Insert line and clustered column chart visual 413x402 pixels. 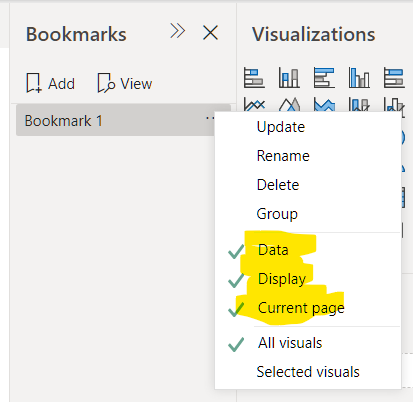pos(394,104)
